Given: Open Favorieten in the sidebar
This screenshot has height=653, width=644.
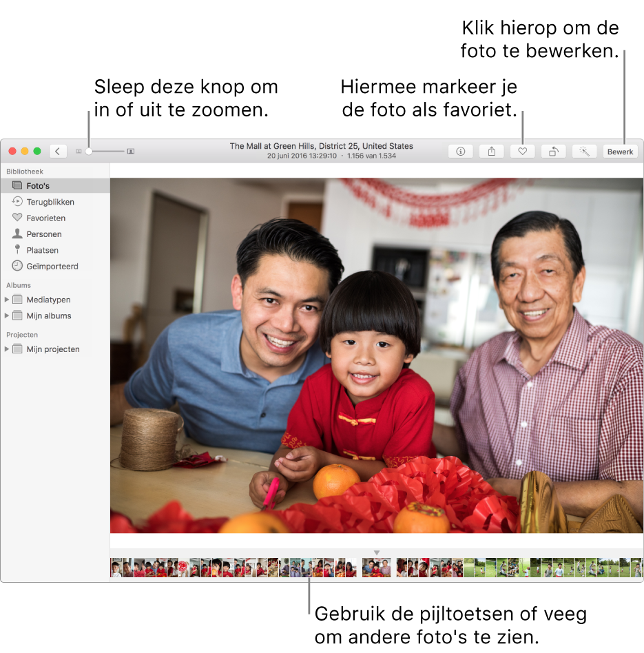Looking at the screenshot, I should 55,218.
